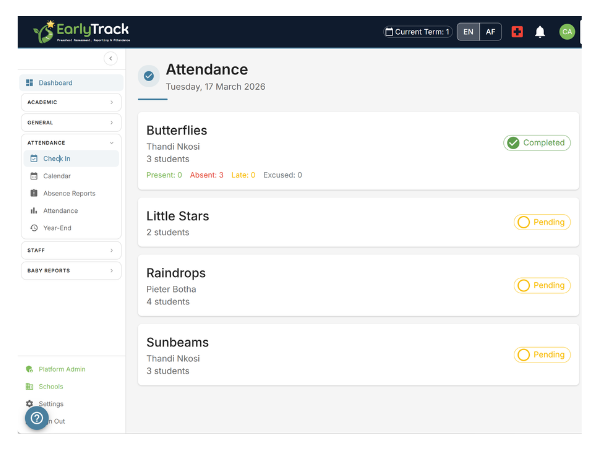Click the Year-End history clock icon
600x450 pixels.
34,228
